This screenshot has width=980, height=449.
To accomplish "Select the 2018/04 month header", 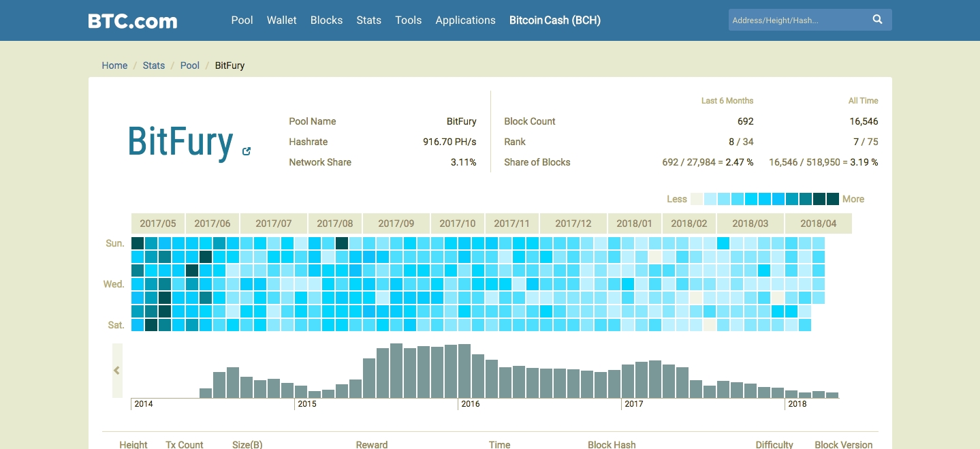I will [819, 223].
